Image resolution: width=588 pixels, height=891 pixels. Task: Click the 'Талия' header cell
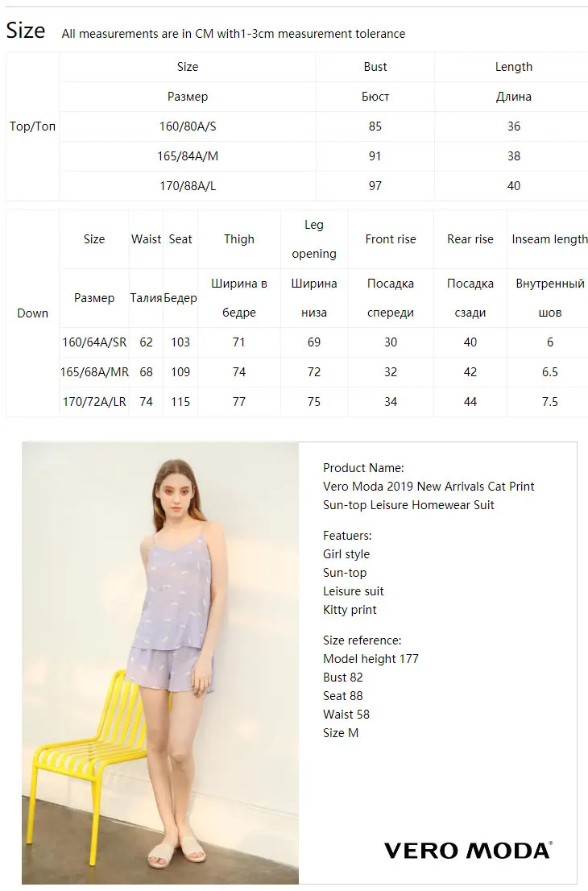(146, 298)
